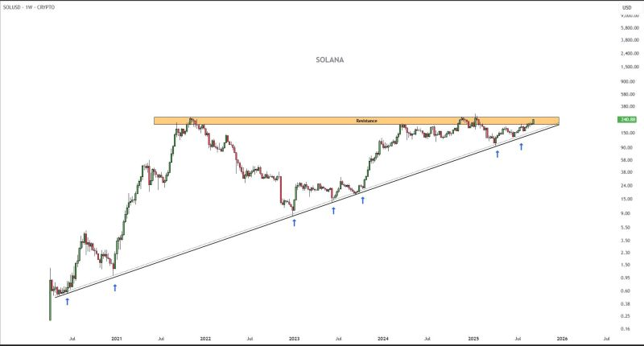
Task: Click the blue arrow marker at mid-2023 low
Action: coord(333,210)
